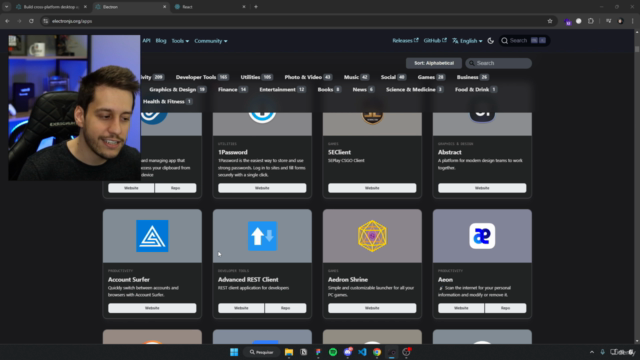Click the Repo button left of 1Password card

click(176, 188)
